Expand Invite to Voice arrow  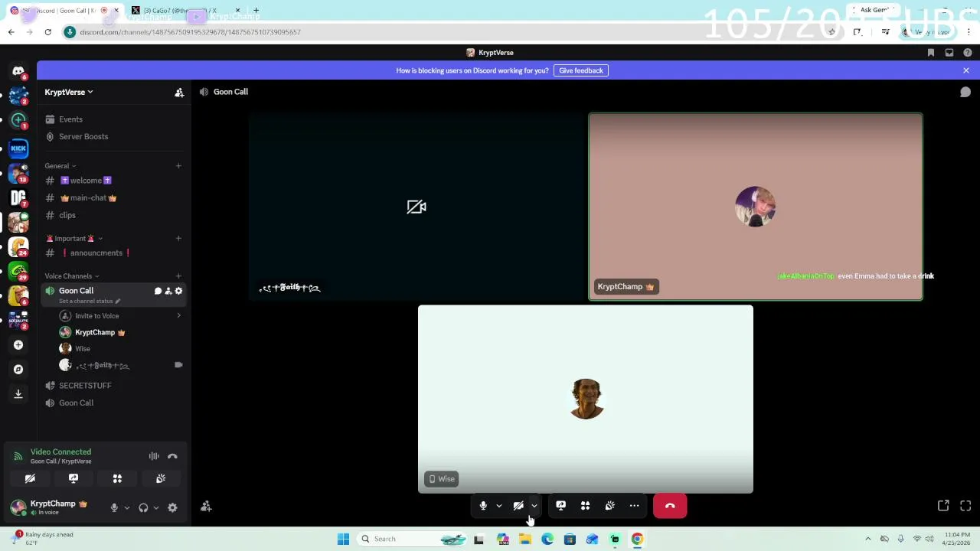pyautogui.click(x=178, y=316)
